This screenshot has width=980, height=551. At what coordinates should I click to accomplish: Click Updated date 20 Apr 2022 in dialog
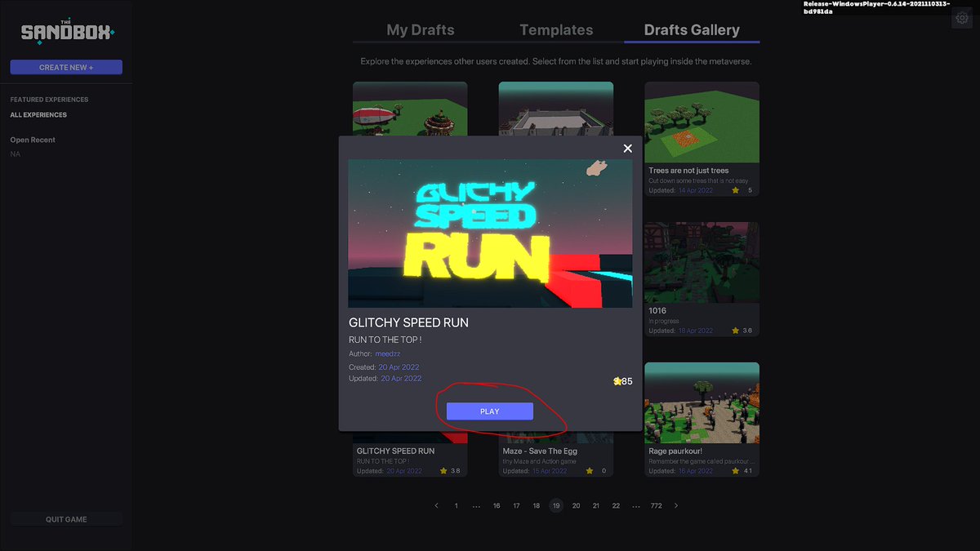click(x=401, y=379)
